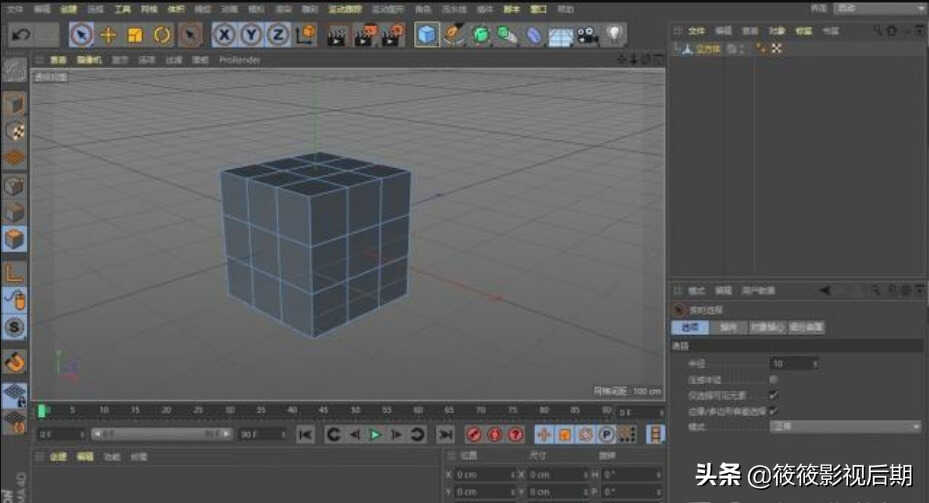Click the next keyframe button
929x503 pixels.
coord(417,435)
